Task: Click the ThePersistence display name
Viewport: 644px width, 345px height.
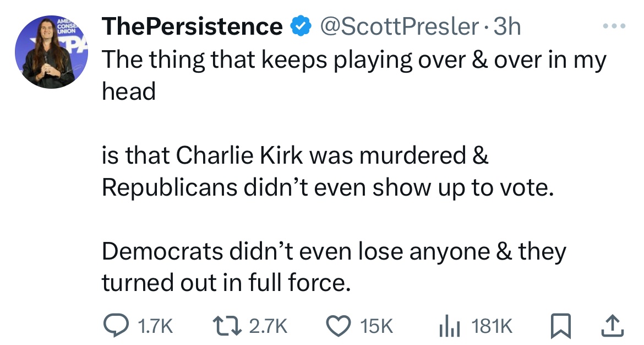Action: pos(193,26)
